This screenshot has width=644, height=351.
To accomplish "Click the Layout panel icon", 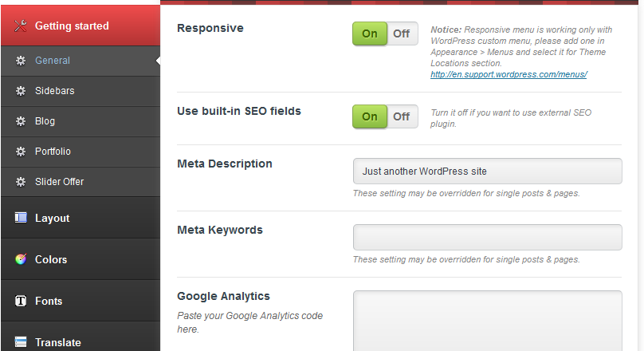I will [21, 218].
